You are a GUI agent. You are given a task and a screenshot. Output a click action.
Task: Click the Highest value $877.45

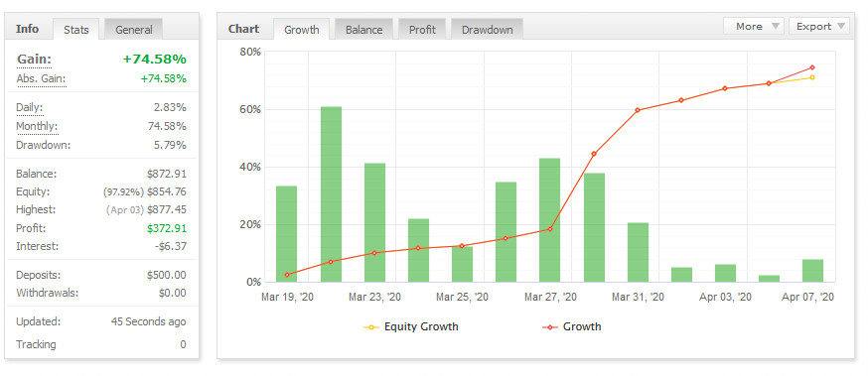click(167, 210)
